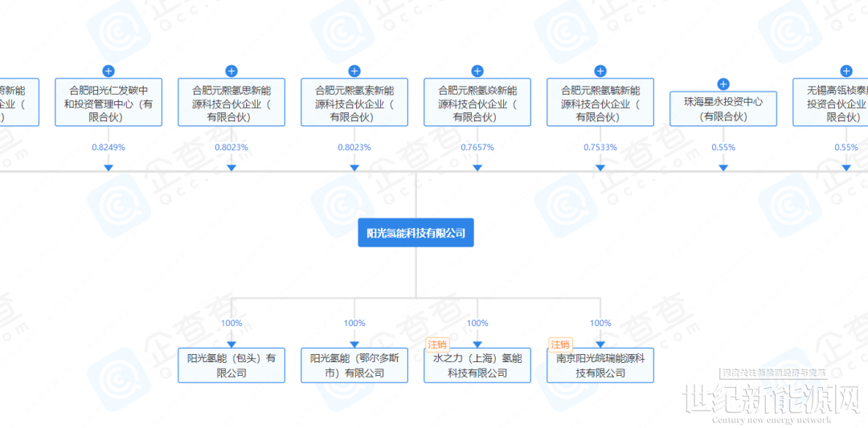
Task: Click 100% above 阳光氢能（包头）
Action: [x=231, y=324]
